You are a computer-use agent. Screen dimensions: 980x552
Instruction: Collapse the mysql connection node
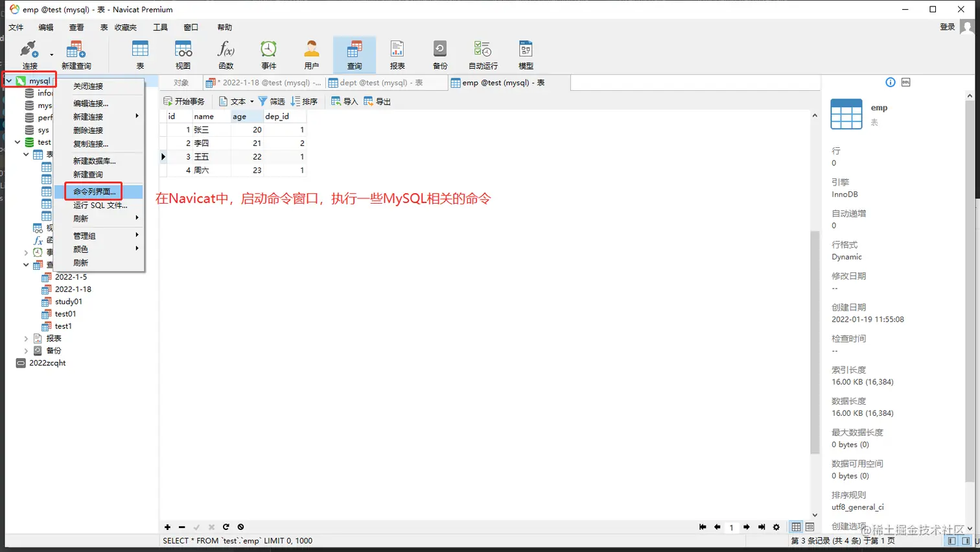(x=9, y=80)
